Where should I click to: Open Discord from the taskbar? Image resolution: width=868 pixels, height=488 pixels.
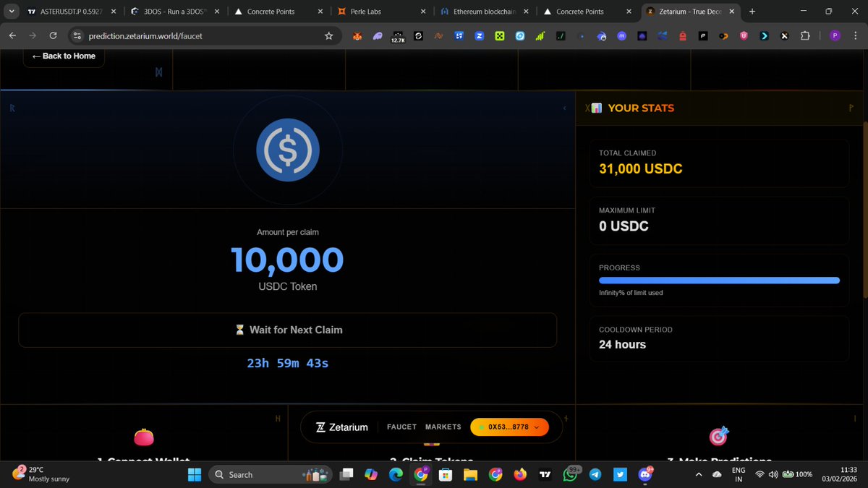coord(644,474)
